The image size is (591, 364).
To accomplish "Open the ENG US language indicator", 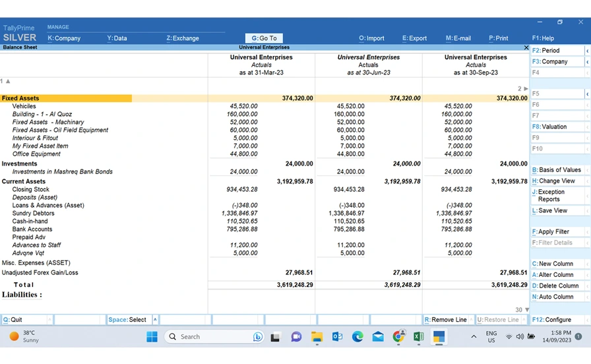I will (491, 336).
